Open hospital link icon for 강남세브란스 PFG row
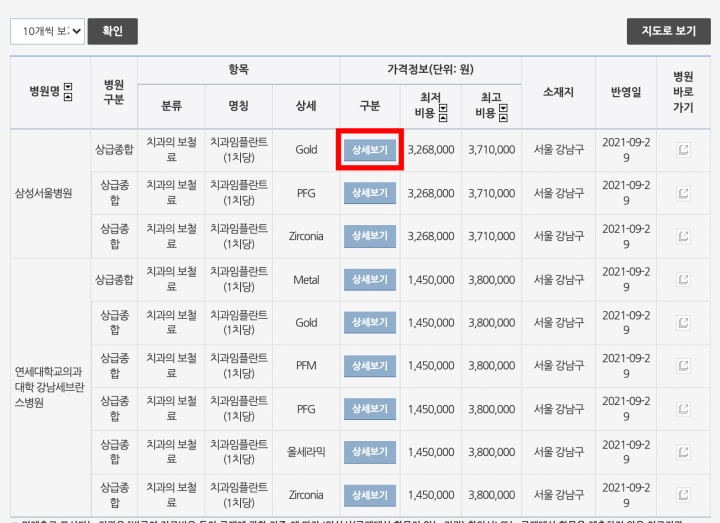The image size is (720, 523). pyautogui.click(x=683, y=409)
